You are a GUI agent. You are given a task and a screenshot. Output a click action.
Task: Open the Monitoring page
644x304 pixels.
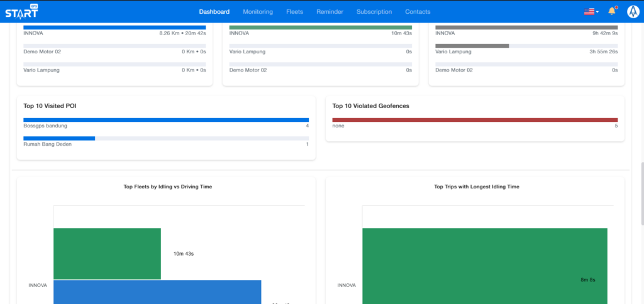pyautogui.click(x=258, y=11)
